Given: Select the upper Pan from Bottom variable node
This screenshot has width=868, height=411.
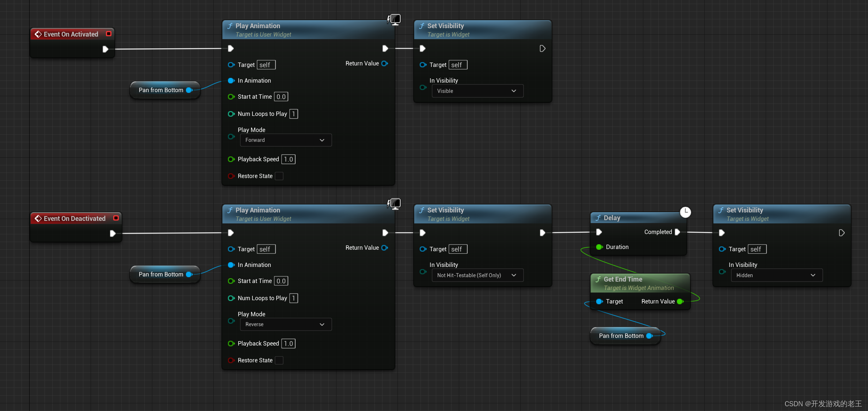Looking at the screenshot, I should [161, 90].
